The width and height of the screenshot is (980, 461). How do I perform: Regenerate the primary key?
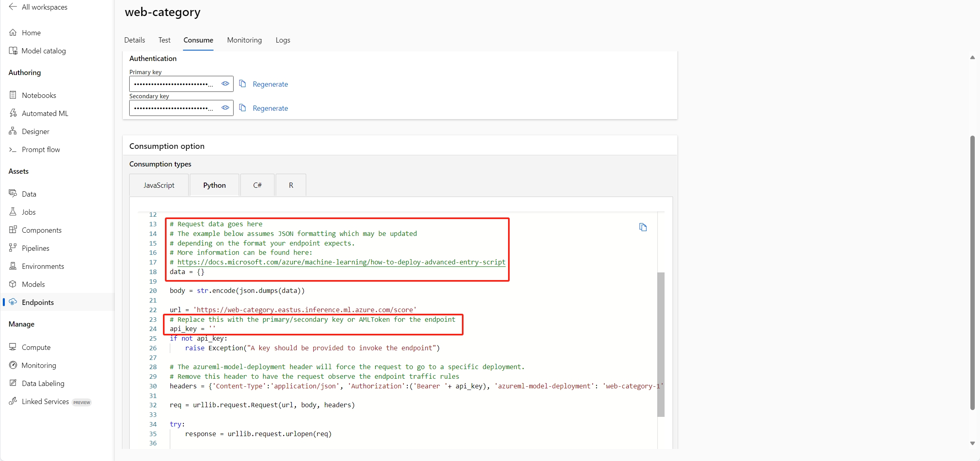270,84
